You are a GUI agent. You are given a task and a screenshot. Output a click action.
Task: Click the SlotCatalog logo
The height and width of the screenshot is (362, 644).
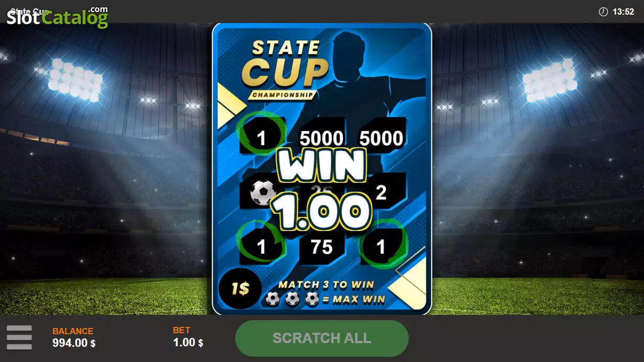[58, 16]
